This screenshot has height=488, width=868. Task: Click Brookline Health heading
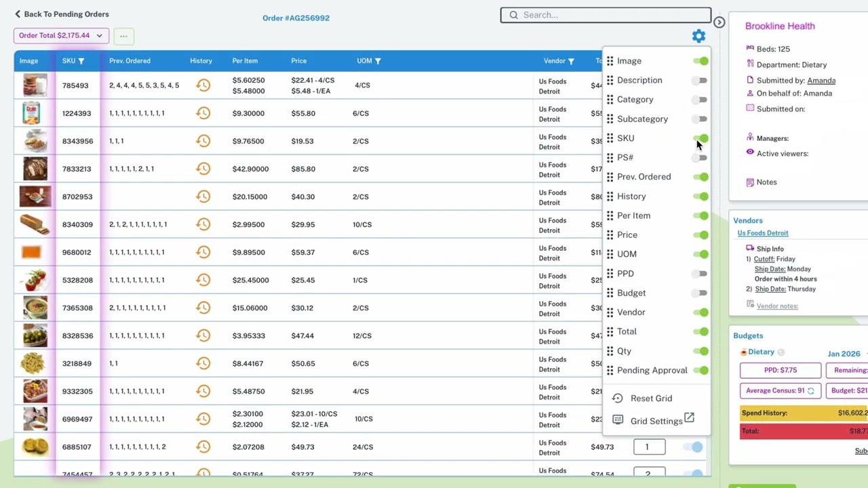pos(780,26)
